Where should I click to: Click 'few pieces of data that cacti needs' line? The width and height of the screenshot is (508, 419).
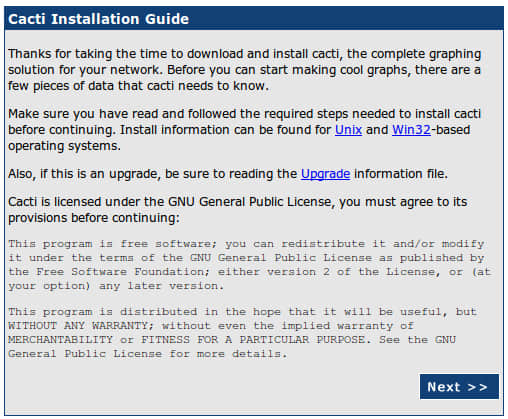tap(138, 86)
